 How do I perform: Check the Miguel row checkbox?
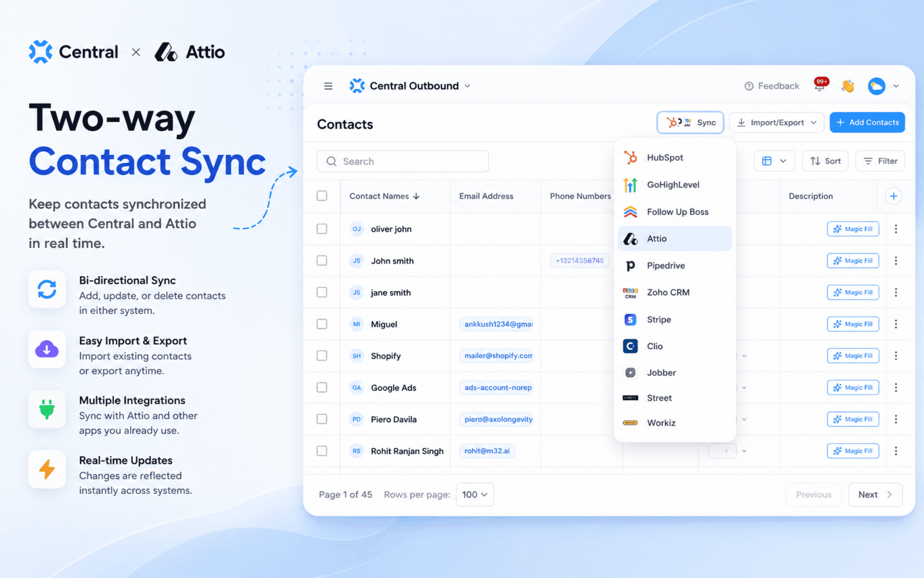(x=322, y=324)
